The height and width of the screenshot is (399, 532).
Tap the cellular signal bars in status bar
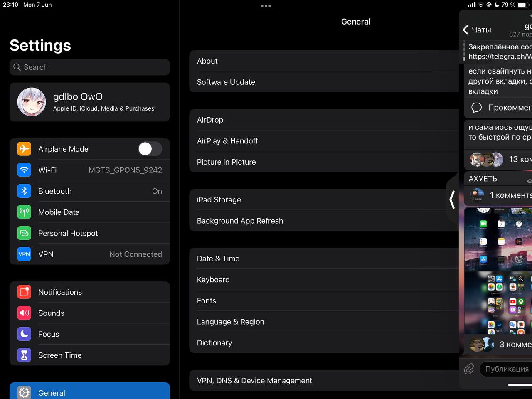[471, 5]
